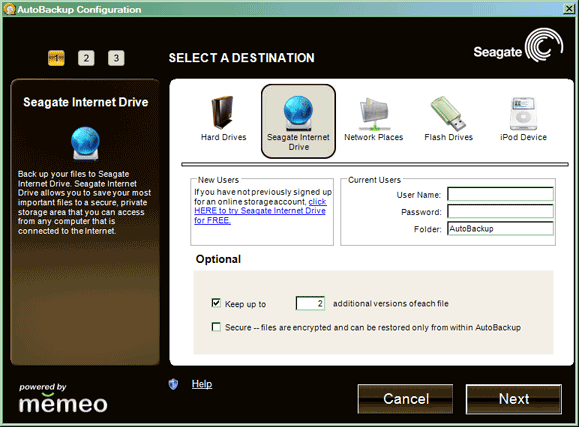Jump to wizard step 3

click(116, 58)
